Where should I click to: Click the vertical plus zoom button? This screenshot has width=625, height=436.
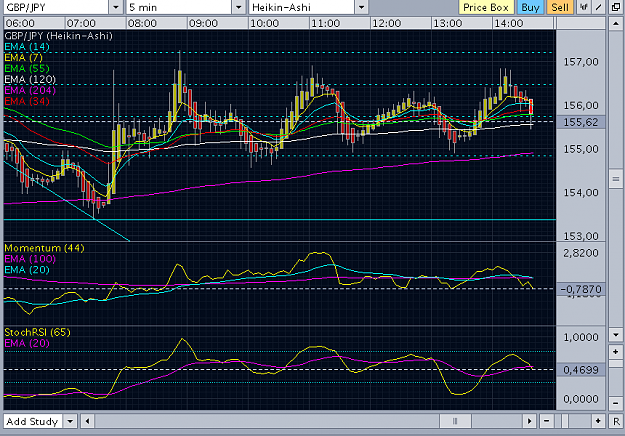tap(616, 352)
